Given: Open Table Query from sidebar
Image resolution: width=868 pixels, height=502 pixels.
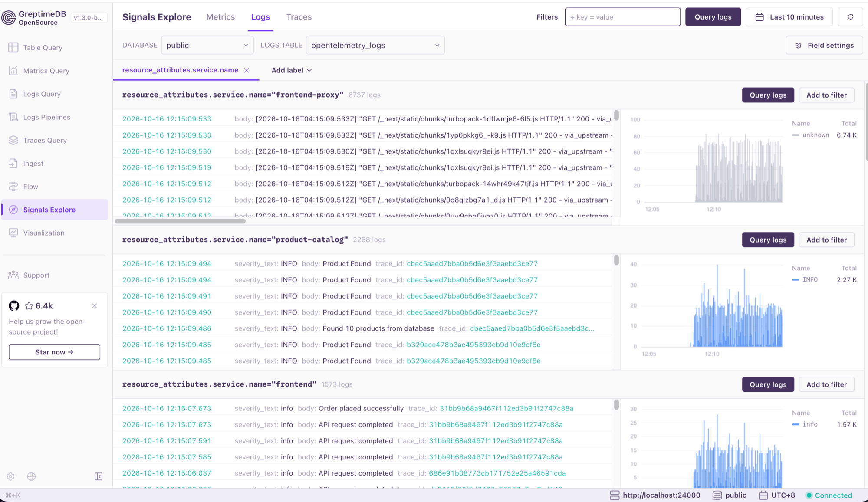Looking at the screenshot, I should point(43,48).
